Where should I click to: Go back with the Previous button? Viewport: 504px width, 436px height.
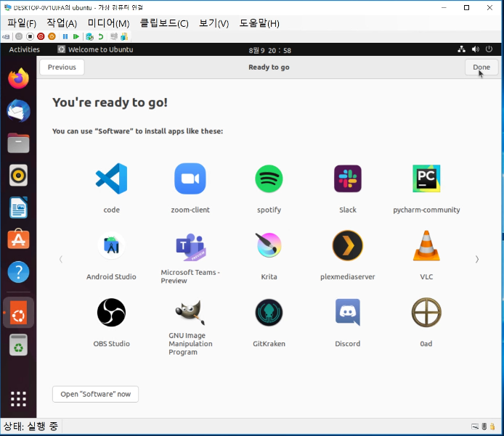pyautogui.click(x=62, y=67)
